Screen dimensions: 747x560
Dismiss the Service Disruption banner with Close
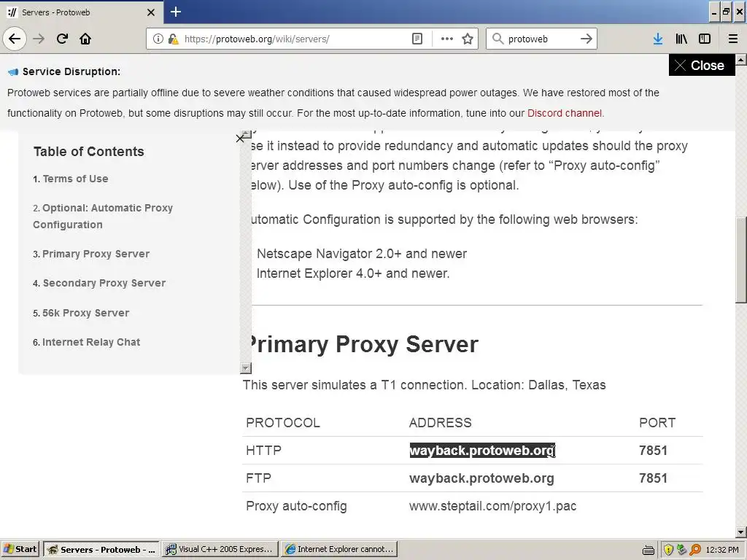(702, 65)
